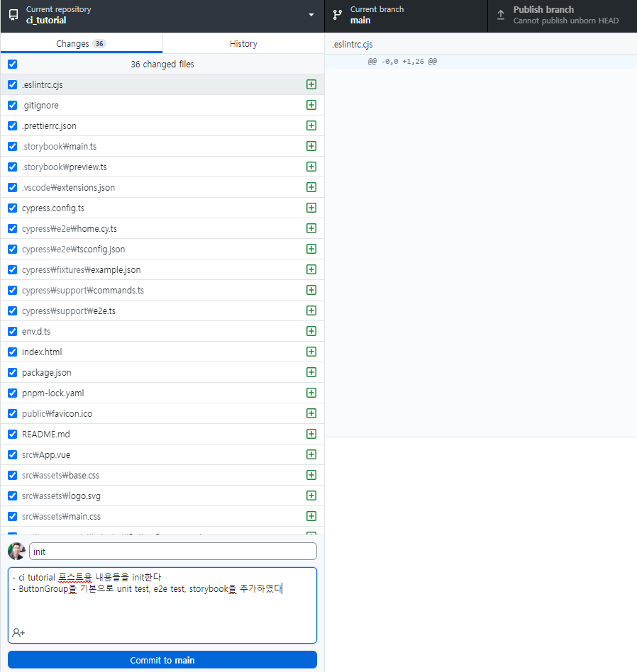
Task: Click the repository icon in the header
Action: click(x=13, y=15)
